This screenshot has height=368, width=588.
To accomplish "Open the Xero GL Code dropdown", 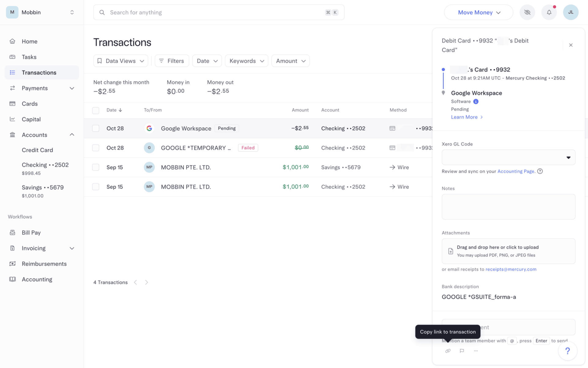I will tap(508, 157).
